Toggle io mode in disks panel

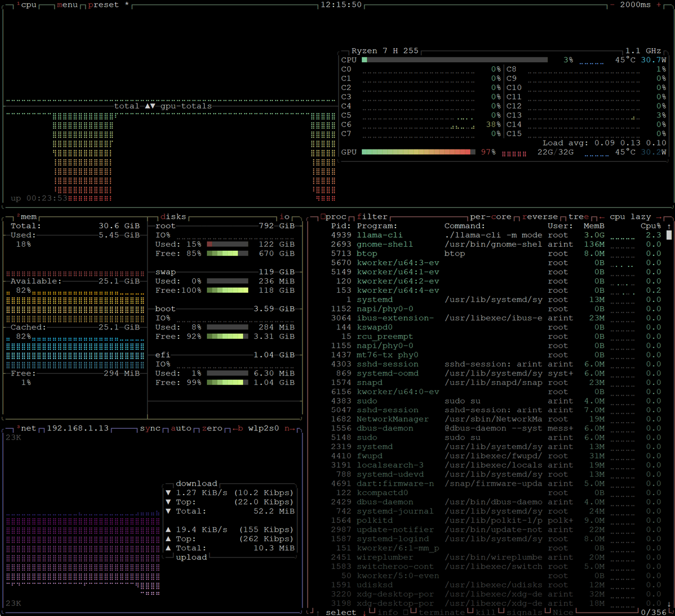coord(285,217)
